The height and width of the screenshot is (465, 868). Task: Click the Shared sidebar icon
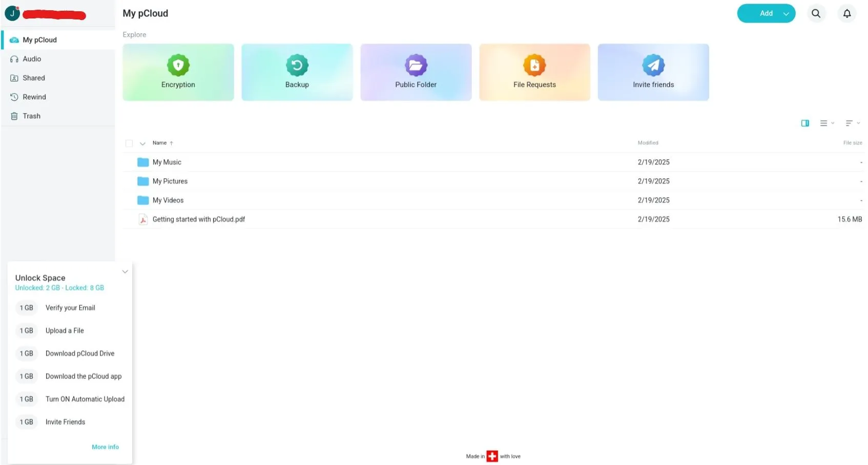coord(14,78)
